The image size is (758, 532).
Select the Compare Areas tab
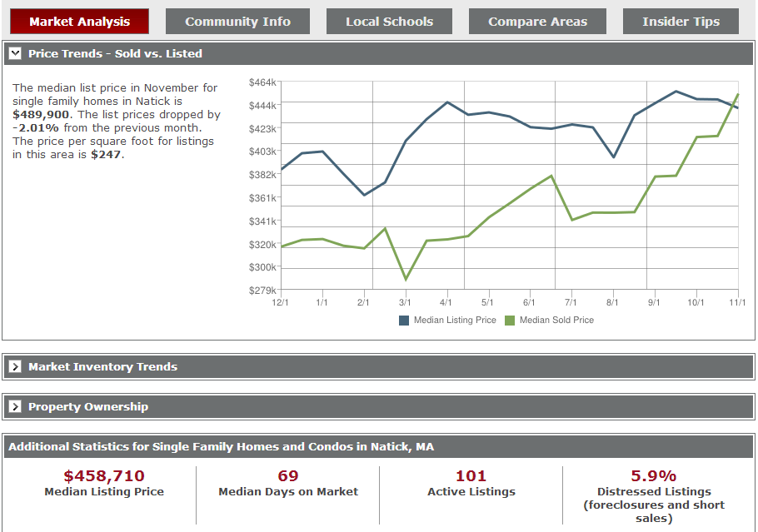coord(537,21)
